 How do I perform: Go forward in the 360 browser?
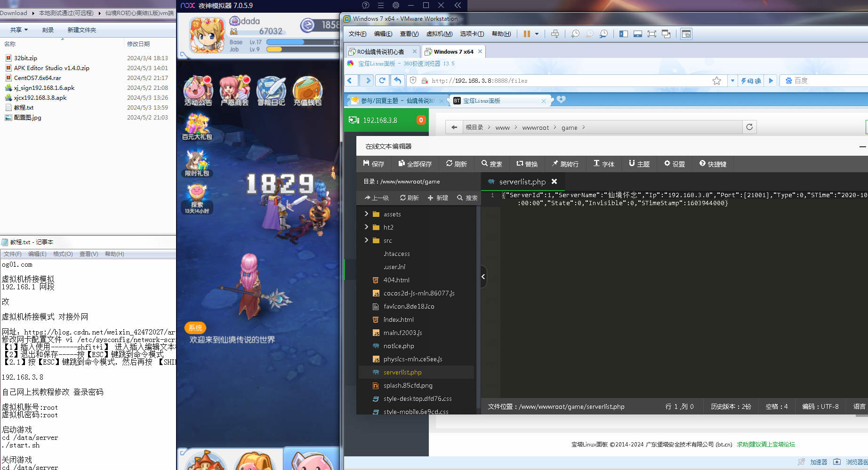[368, 80]
